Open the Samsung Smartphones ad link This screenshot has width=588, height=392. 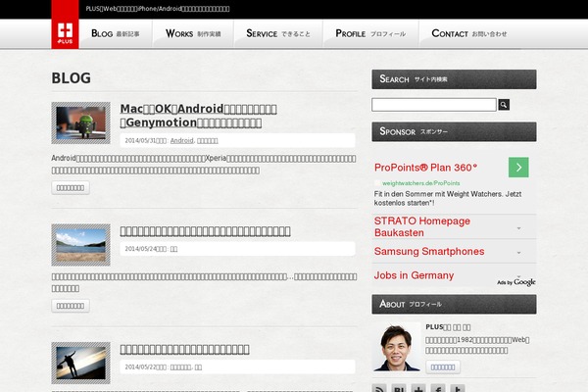pyautogui.click(x=429, y=251)
